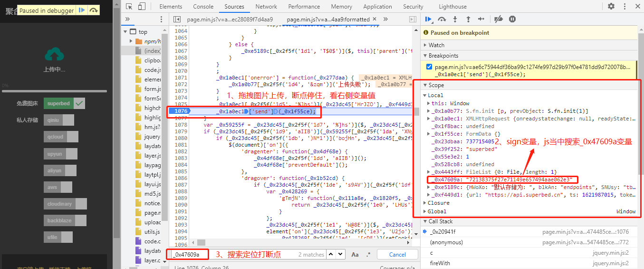Close the formatted page.min.js tab
The width and height of the screenshot is (644, 269).
click(374, 19)
